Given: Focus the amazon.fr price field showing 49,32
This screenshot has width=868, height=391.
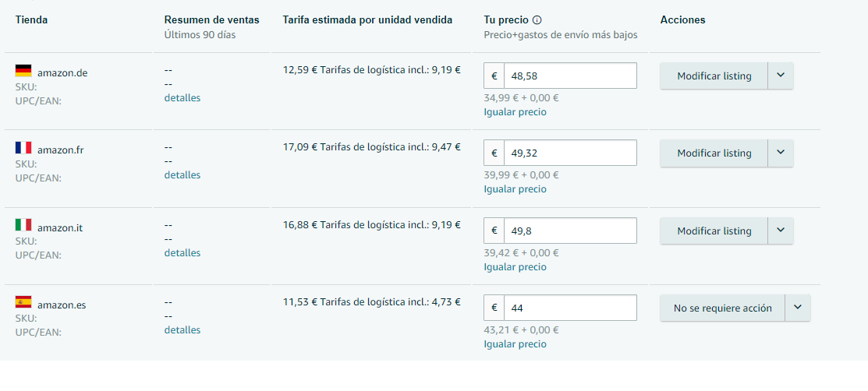Looking at the screenshot, I should coord(569,153).
